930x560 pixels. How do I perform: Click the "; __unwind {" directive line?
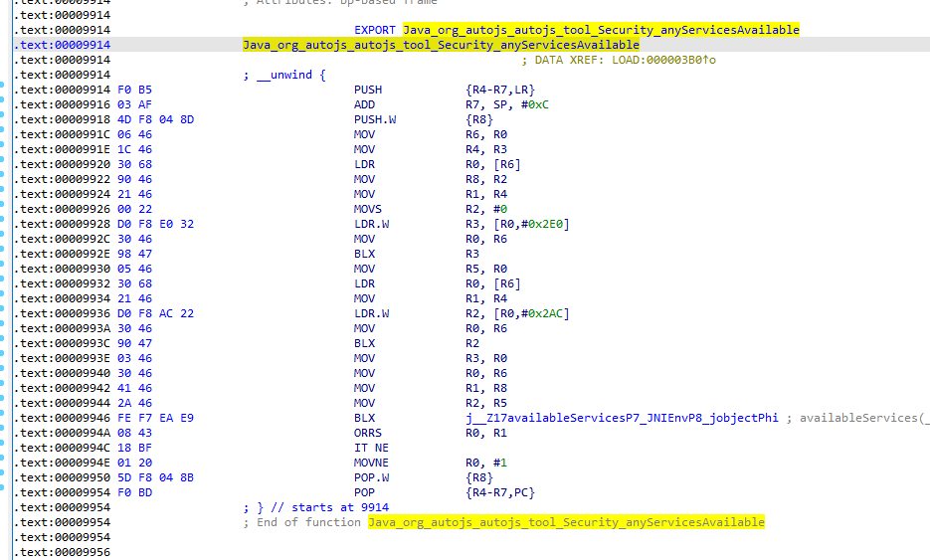(x=283, y=75)
